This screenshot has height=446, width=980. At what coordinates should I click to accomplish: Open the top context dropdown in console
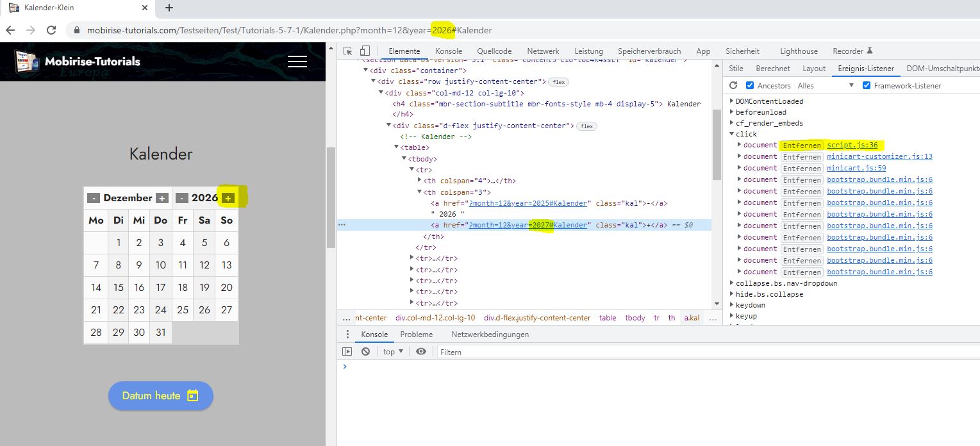[393, 352]
